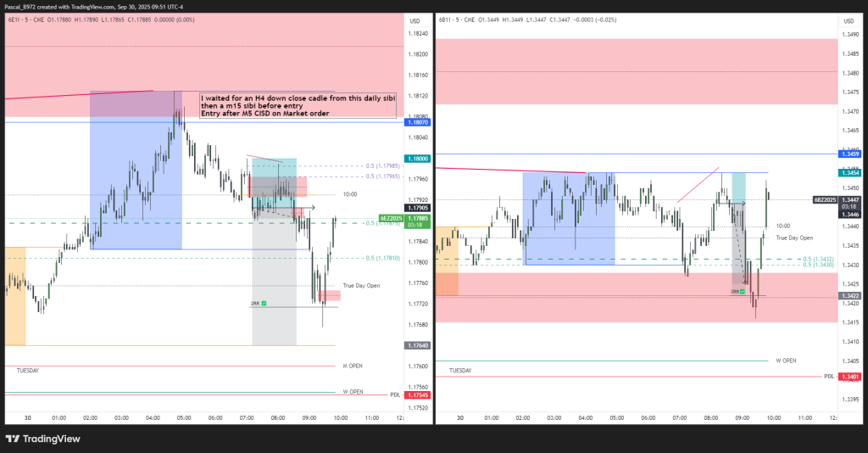Open the USD currency selector on right chart
Screen dimensions: 868x453
click(848, 20)
